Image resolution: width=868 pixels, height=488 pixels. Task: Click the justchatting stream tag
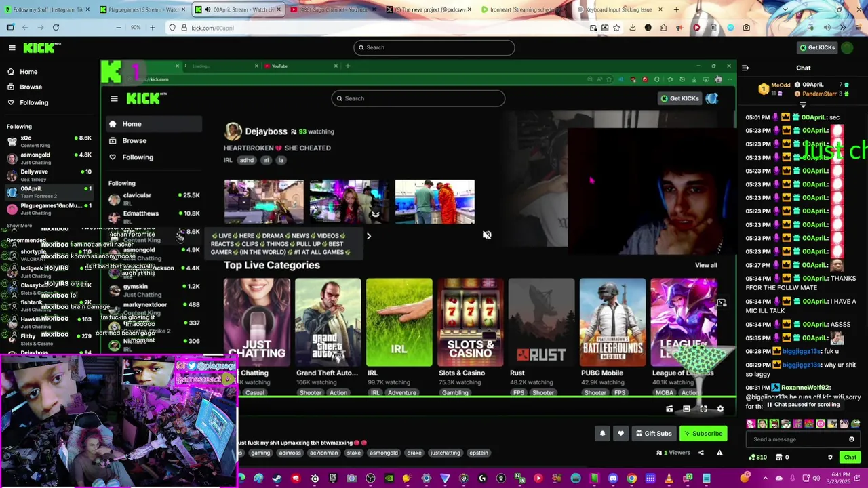(445, 453)
